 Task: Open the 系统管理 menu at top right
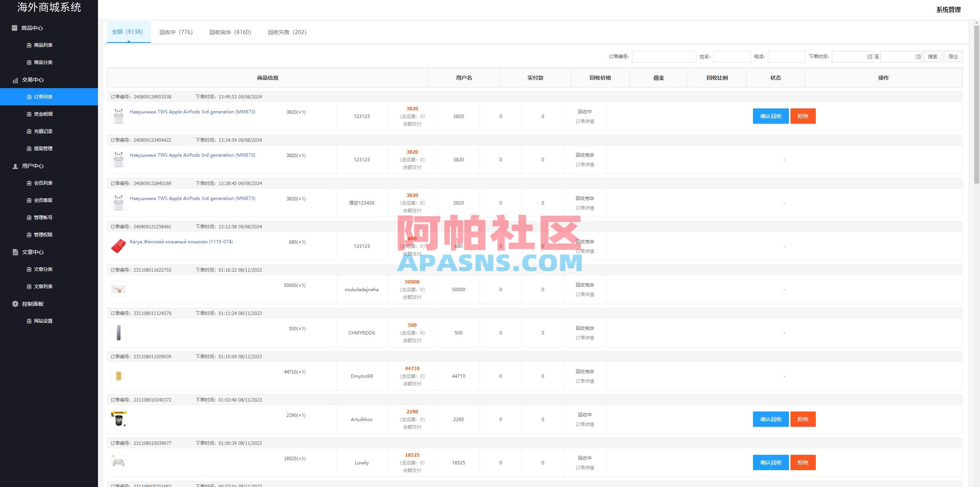pos(948,10)
